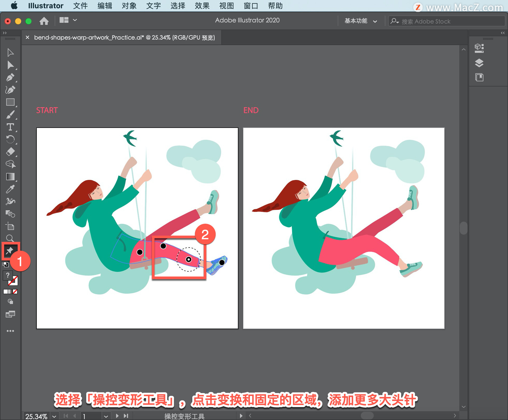Image resolution: width=508 pixels, height=420 pixels.
Task: Go to previous artboard button
Action: pos(75,416)
